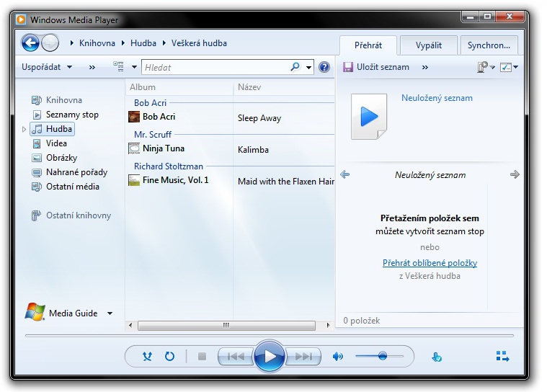547x392 pixels.
Task: Expand the view options dropdown arrow
Action: pos(134,67)
